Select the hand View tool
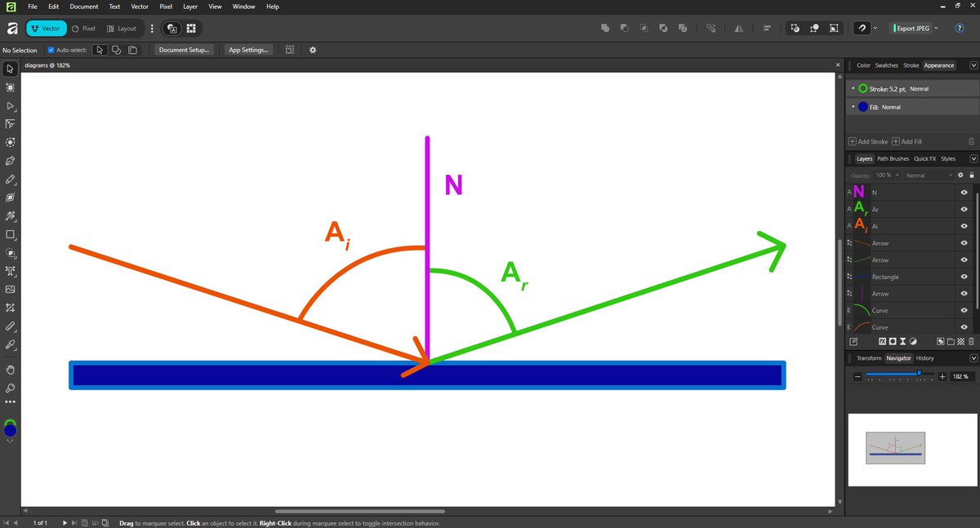The height and width of the screenshot is (528, 980). pyautogui.click(x=10, y=369)
